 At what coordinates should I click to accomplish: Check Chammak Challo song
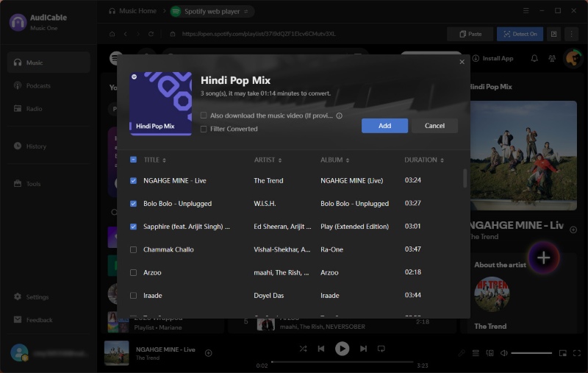coord(133,249)
